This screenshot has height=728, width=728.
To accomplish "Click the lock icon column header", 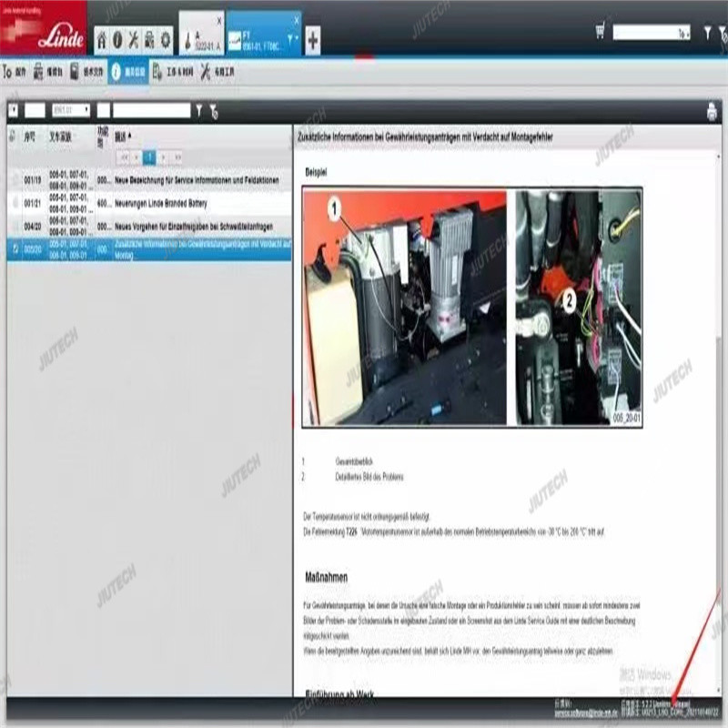I will click(x=13, y=136).
